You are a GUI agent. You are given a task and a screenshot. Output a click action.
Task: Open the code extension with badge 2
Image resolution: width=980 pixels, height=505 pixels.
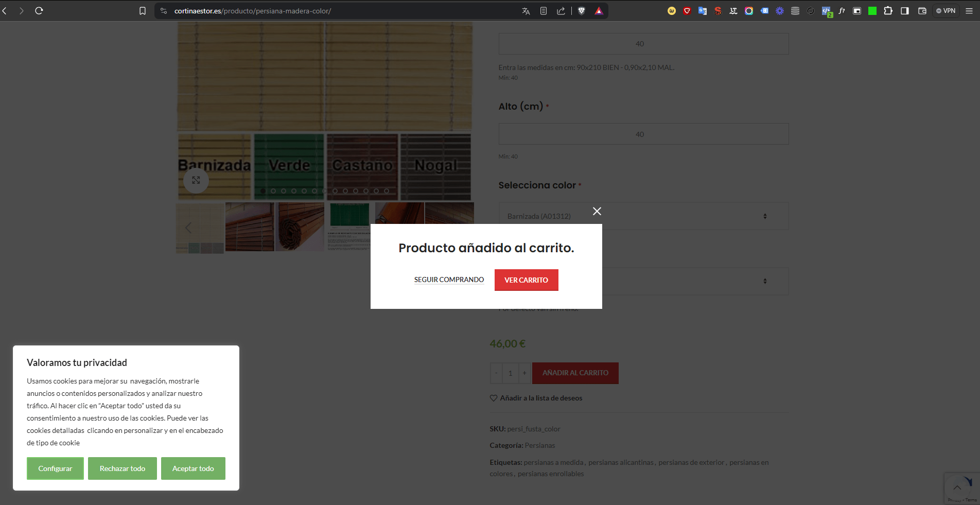(x=827, y=11)
